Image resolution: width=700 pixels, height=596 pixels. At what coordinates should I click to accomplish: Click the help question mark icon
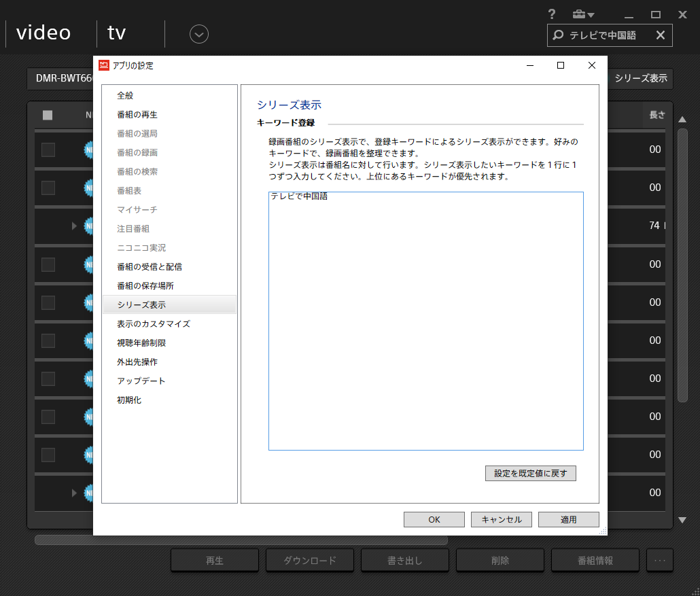552,14
